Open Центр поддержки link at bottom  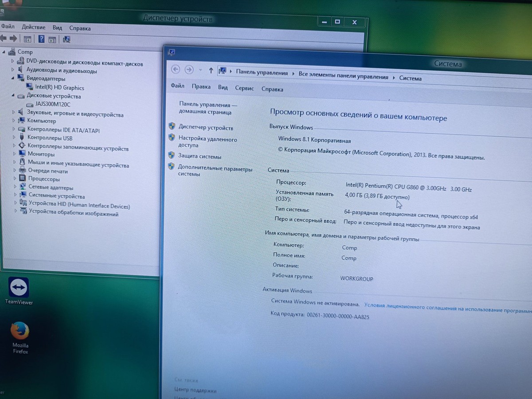195,390
